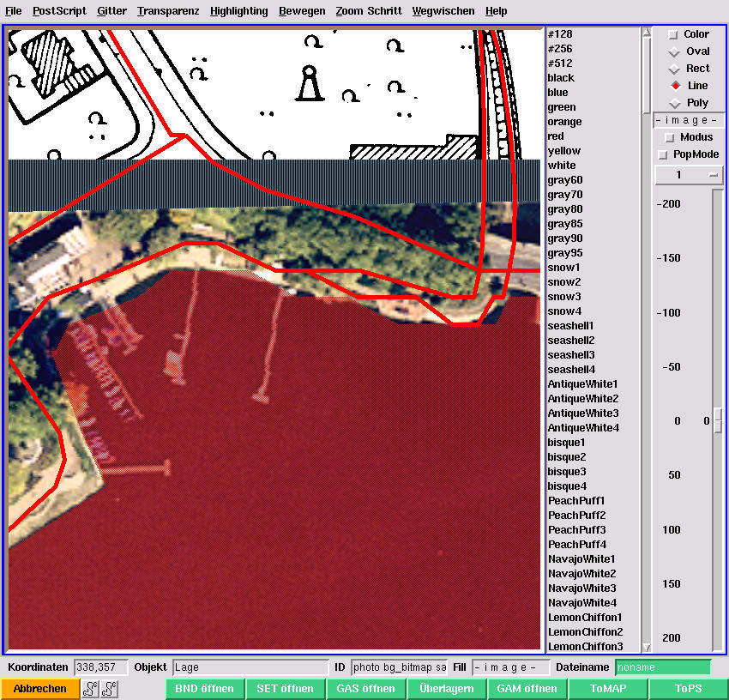The width and height of the screenshot is (729, 700).
Task: Click the color list scrollbar down arrow
Action: coord(647,647)
